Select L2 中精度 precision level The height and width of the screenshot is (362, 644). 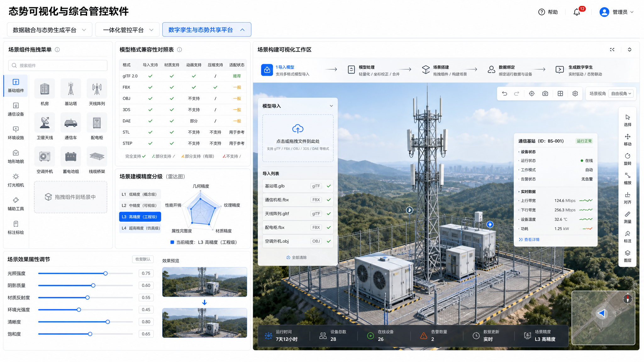point(140,206)
